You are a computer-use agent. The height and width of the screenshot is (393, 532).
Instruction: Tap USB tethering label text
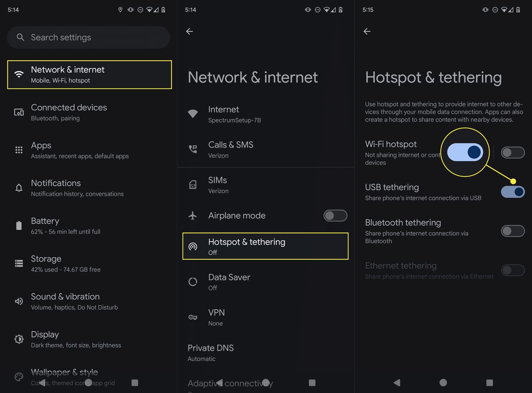coord(392,187)
